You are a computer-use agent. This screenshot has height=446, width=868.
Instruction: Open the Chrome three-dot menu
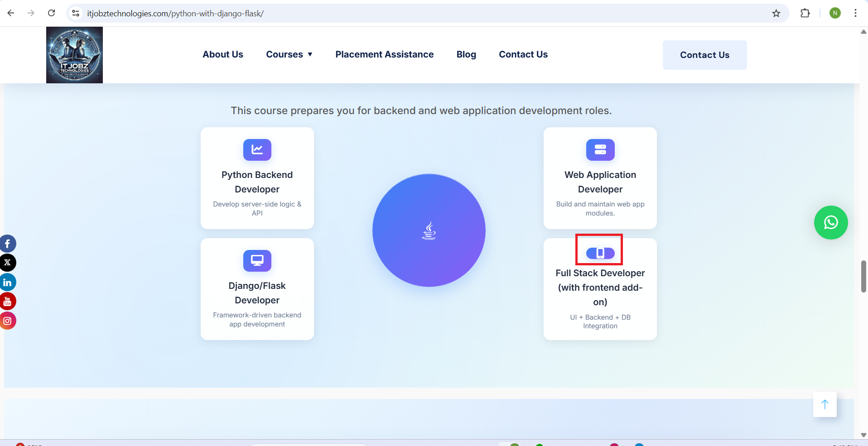[855, 14]
